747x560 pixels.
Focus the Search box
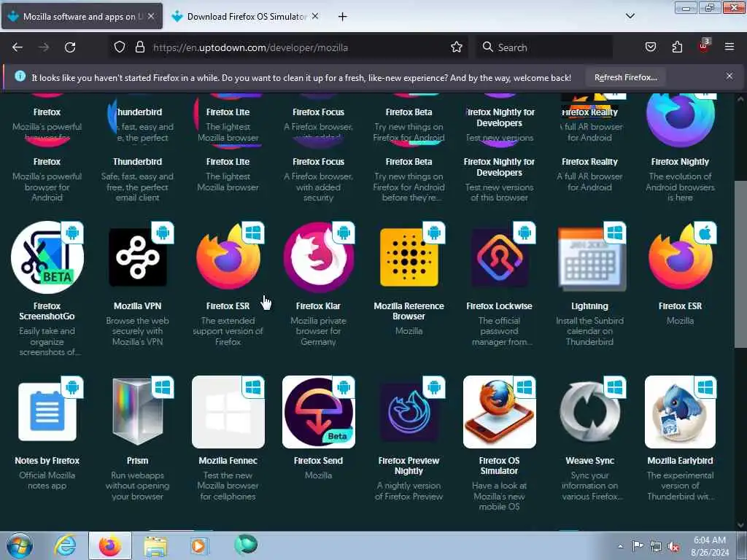coord(544,47)
